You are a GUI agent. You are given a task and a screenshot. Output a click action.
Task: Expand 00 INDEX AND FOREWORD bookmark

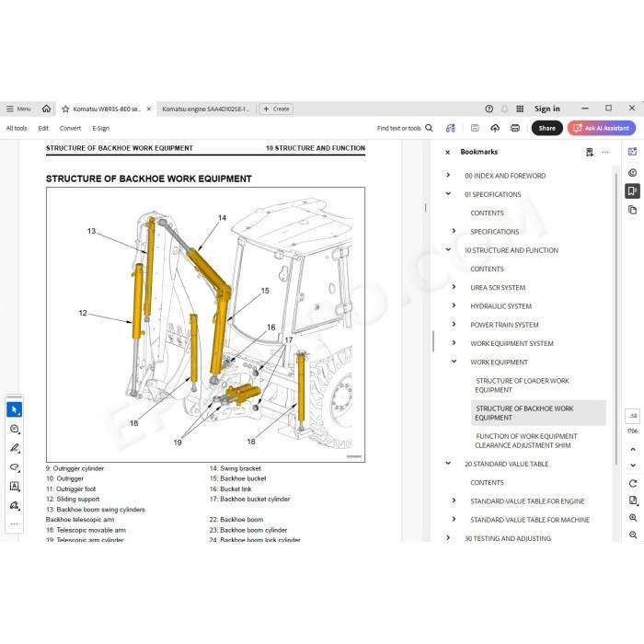(x=448, y=175)
